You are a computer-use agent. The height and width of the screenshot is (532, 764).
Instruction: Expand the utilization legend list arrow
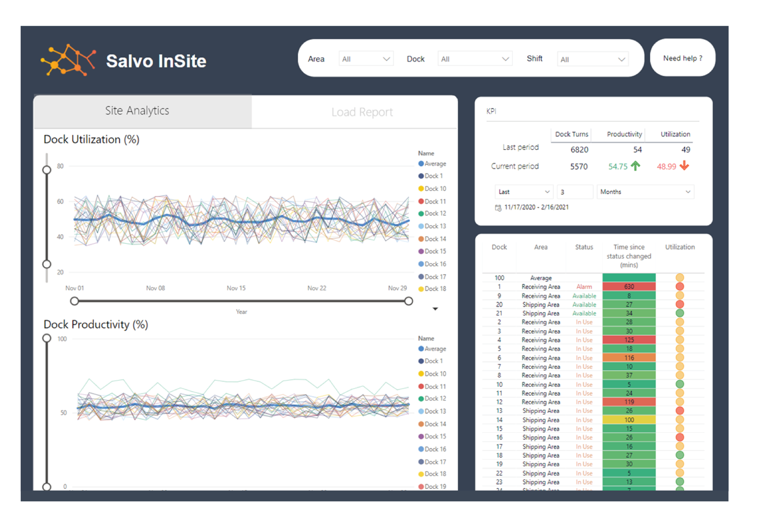tap(435, 309)
